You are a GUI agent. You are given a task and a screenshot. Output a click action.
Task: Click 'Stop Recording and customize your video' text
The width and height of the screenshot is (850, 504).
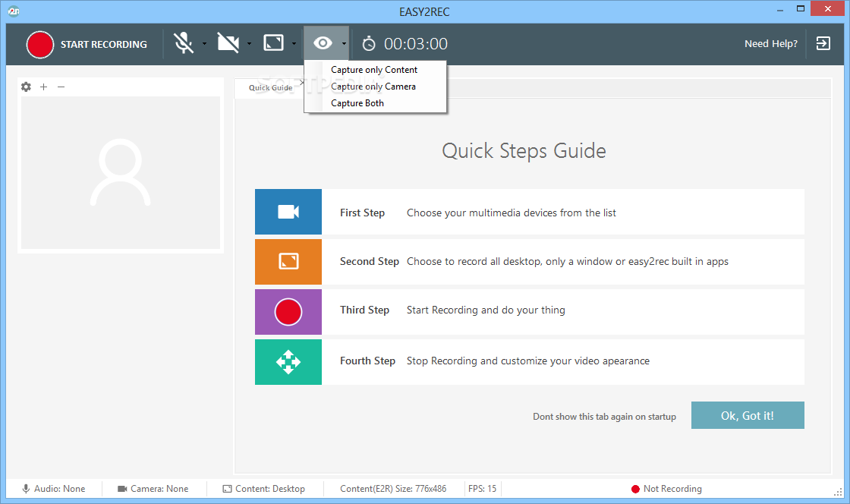click(x=528, y=361)
